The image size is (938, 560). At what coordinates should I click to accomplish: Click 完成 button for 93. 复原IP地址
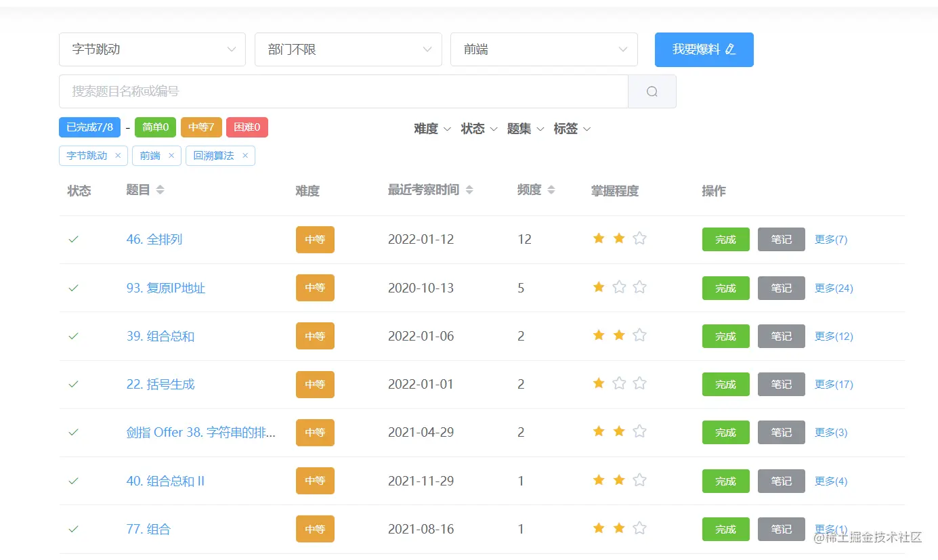click(x=725, y=288)
